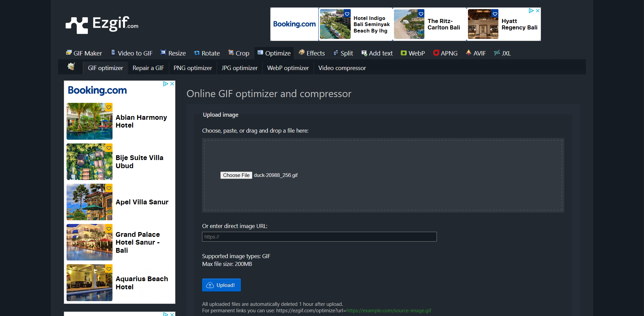Open the Video compressor sub-tab

[x=342, y=68]
